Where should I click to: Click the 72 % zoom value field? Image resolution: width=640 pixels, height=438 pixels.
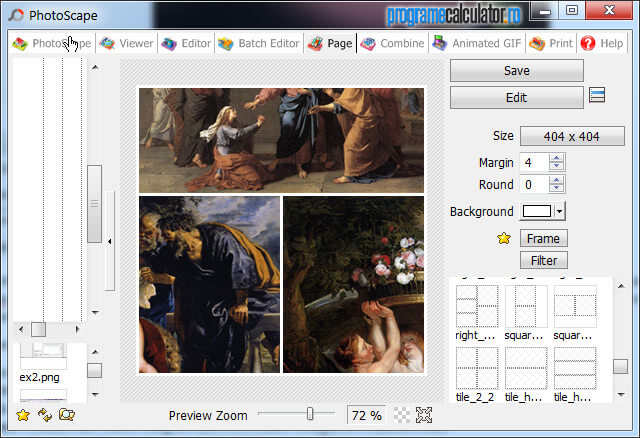pyautogui.click(x=366, y=415)
